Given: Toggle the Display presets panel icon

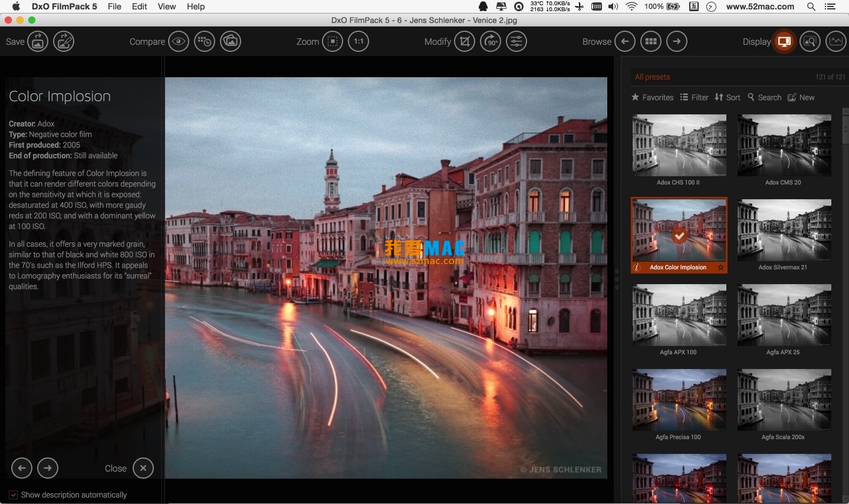Looking at the screenshot, I should pos(784,41).
